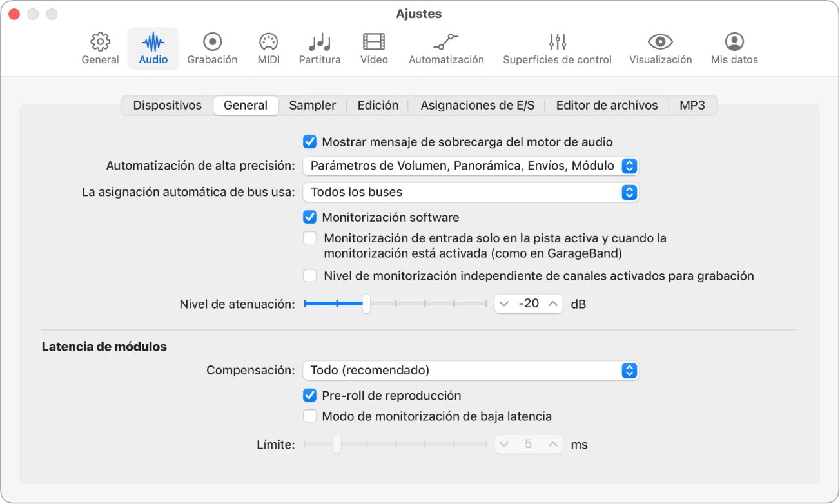Open Vídeo settings

(x=373, y=48)
